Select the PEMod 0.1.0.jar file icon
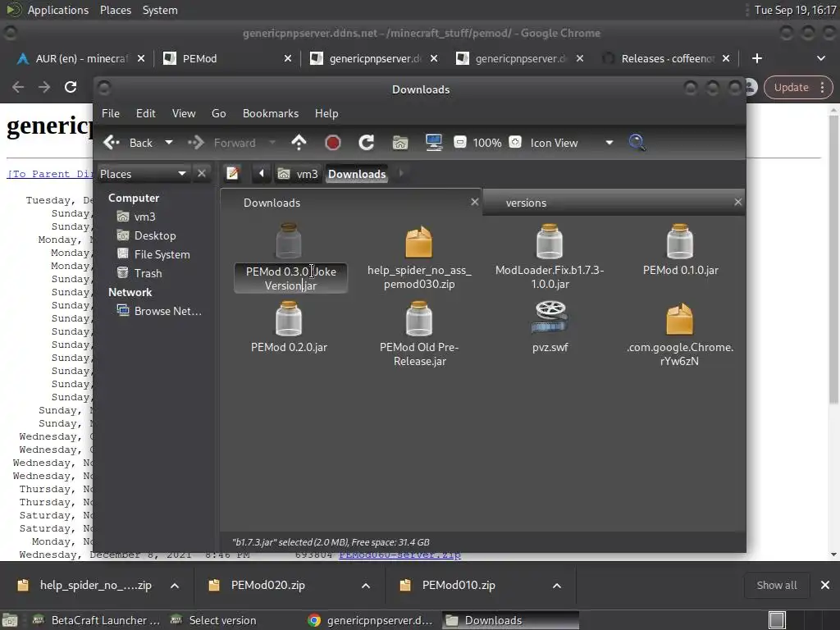 pos(680,242)
